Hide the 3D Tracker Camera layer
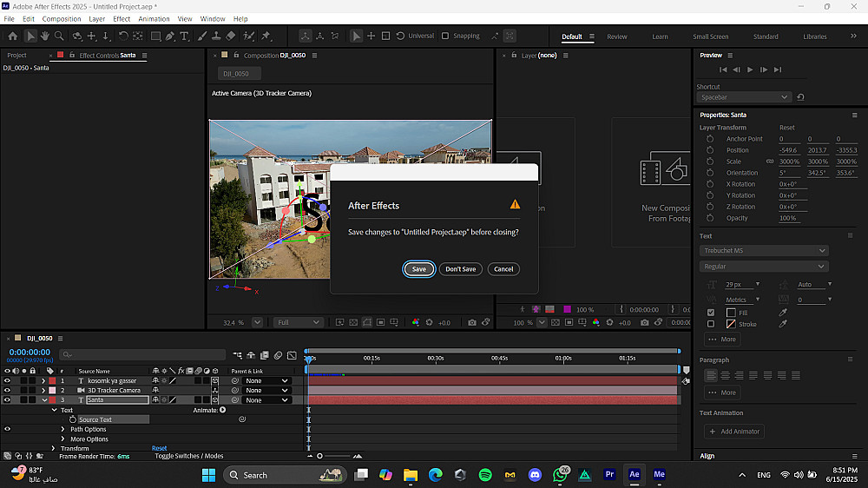The image size is (868, 488). (7, 391)
